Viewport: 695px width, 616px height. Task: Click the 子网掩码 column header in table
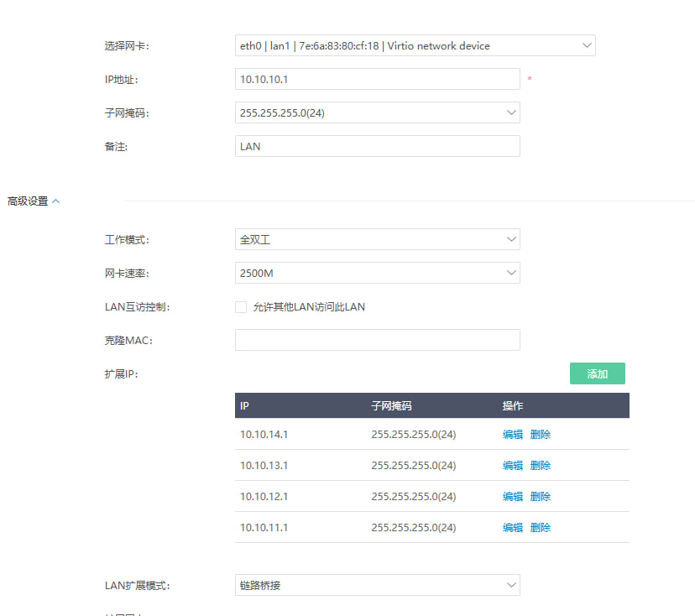click(391, 406)
